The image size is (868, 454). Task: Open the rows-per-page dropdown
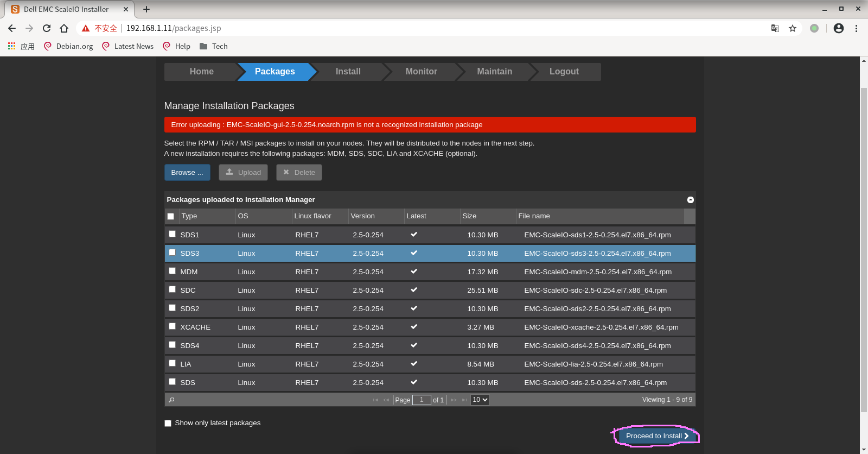(x=480, y=400)
